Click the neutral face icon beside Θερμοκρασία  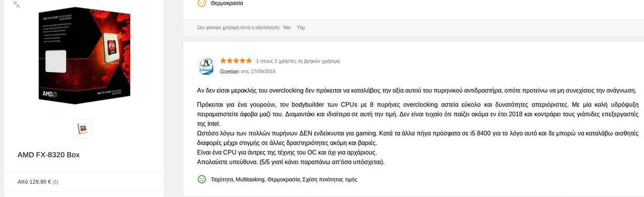(202, 3)
